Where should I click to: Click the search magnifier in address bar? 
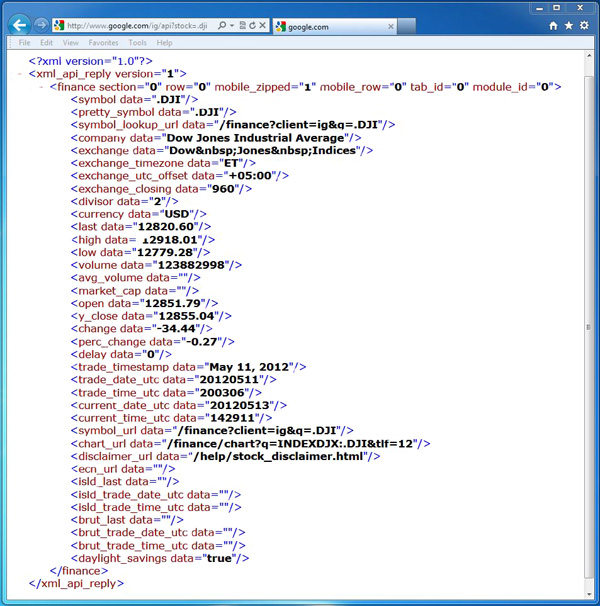(x=222, y=25)
